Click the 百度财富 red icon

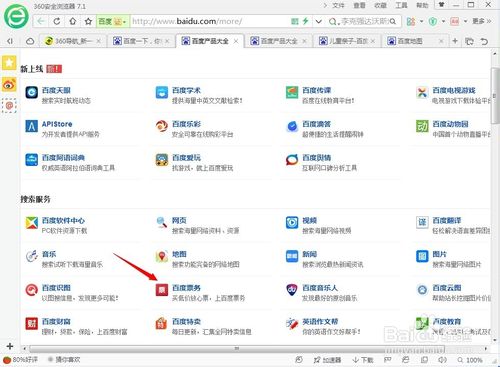pyautogui.click(x=32, y=324)
